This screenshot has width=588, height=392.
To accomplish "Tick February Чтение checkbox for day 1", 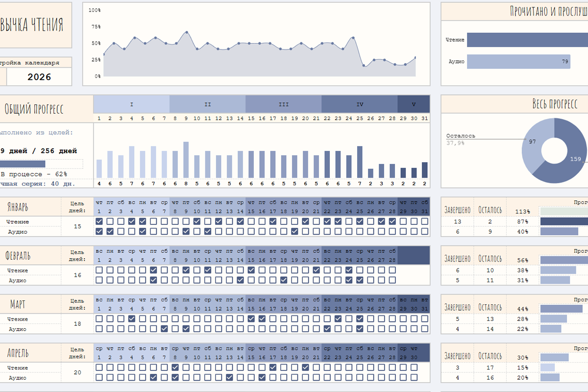I will pyautogui.click(x=99, y=270).
